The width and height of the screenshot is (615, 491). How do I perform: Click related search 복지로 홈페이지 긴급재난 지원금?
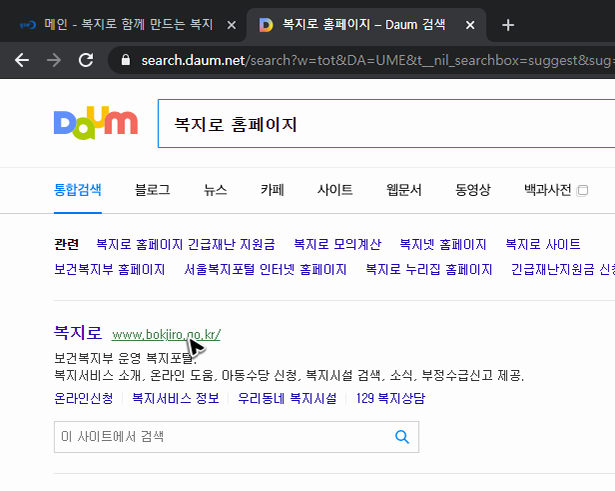click(x=186, y=244)
